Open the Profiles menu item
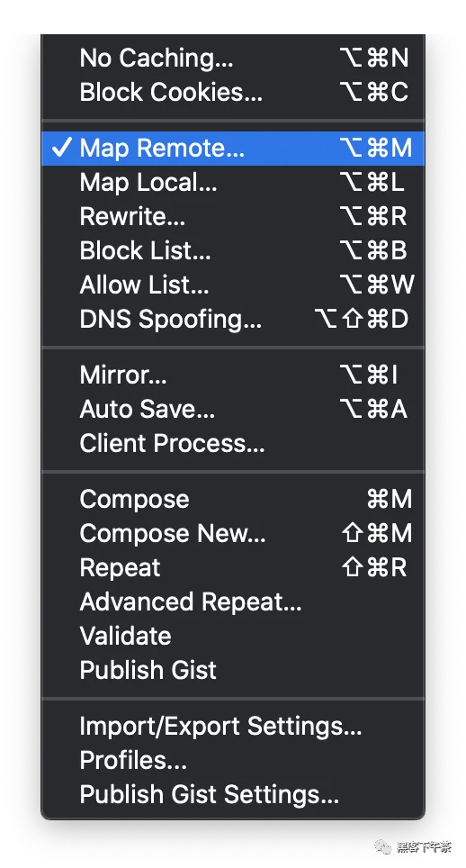This screenshot has height=868, width=466. pos(233,761)
